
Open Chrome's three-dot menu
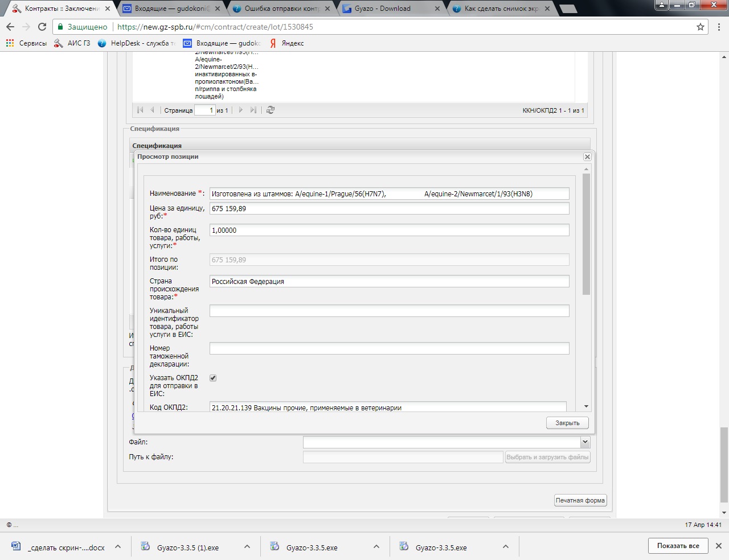[719, 27]
